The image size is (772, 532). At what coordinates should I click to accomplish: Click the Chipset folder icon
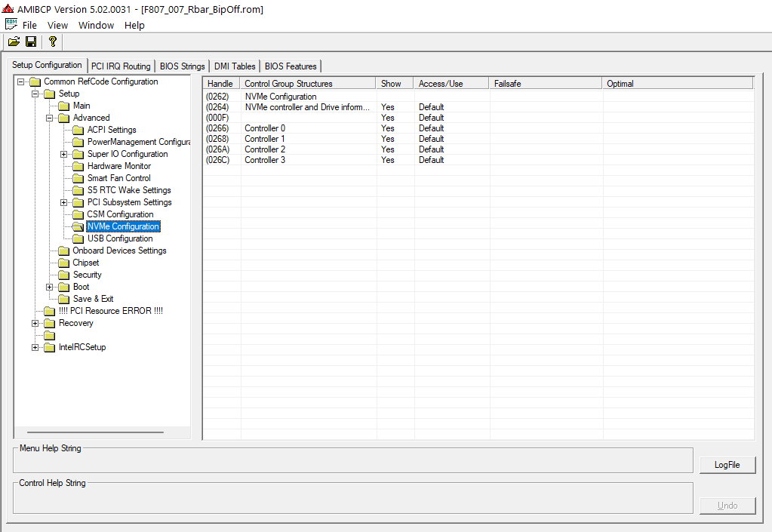click(x=63, y=263)
